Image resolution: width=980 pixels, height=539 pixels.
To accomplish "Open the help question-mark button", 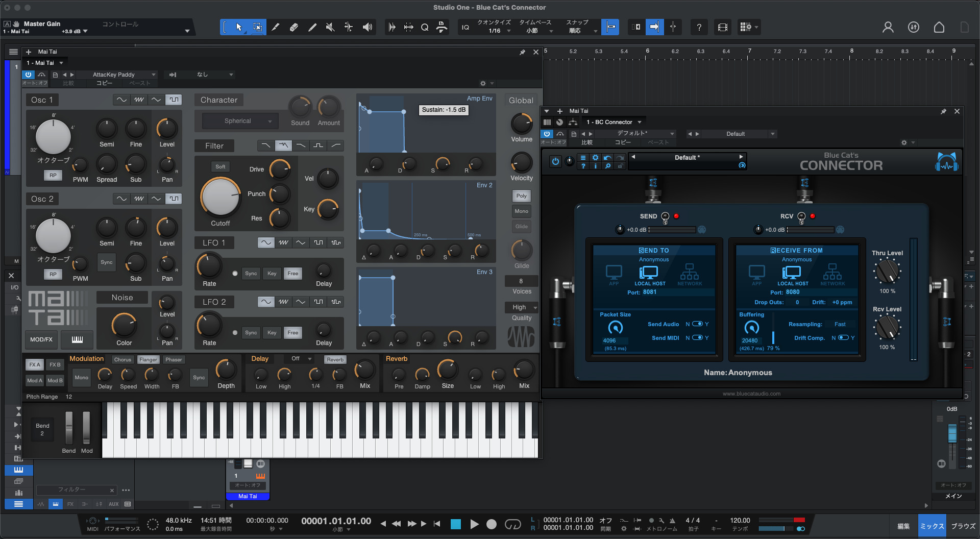I will tap(699, 27).
